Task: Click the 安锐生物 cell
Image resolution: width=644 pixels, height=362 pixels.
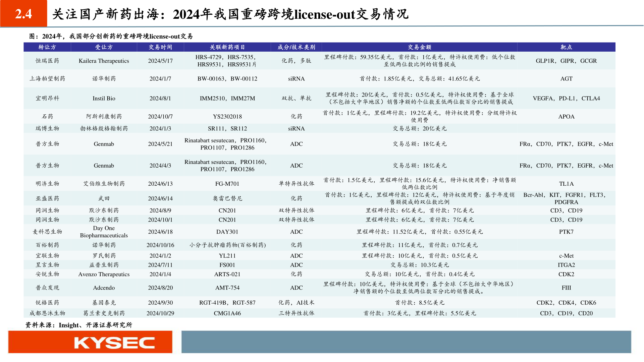Action: point(47,274)
